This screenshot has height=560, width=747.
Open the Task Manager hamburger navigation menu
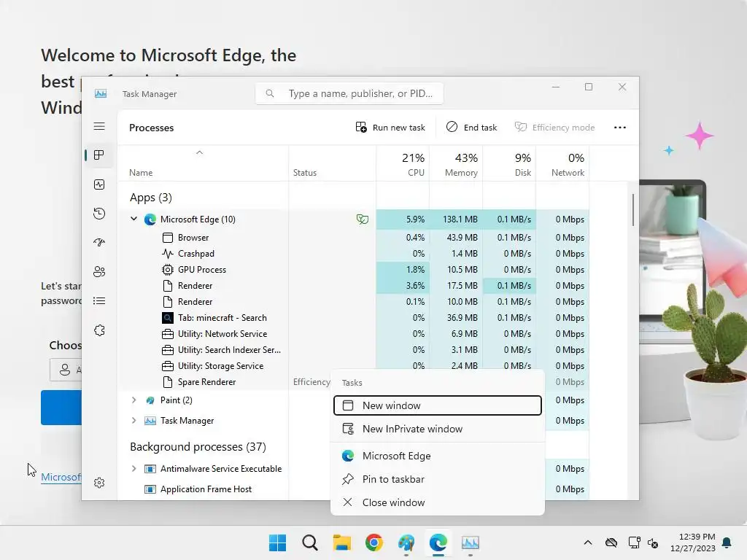pyautogui.click(x=99, y=126)
